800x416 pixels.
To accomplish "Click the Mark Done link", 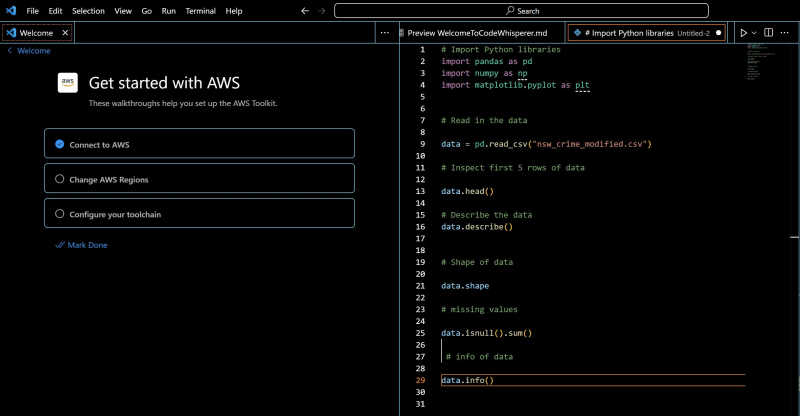I will coord(82,245).
